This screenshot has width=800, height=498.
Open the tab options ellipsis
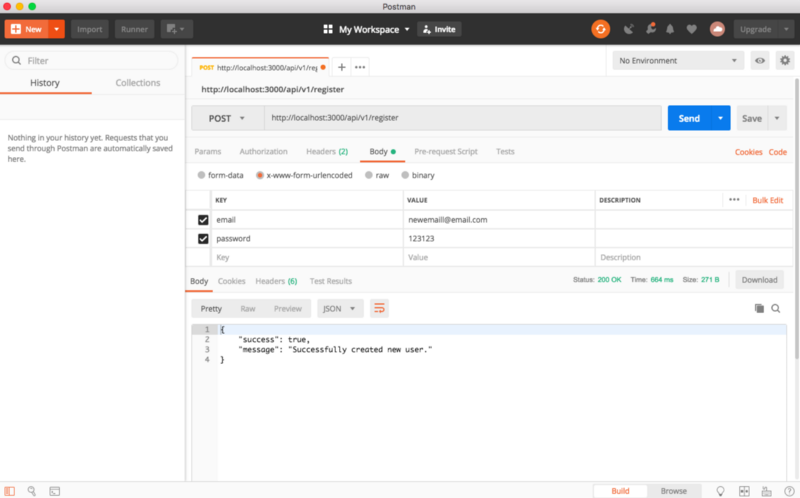point(360,67)
